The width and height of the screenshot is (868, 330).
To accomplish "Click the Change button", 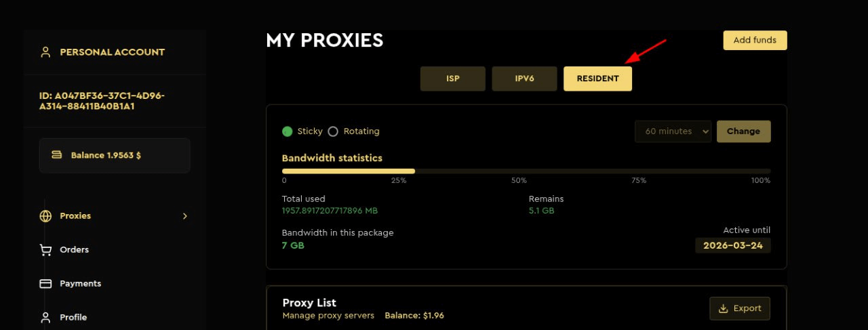I will (x=743, y=131).
